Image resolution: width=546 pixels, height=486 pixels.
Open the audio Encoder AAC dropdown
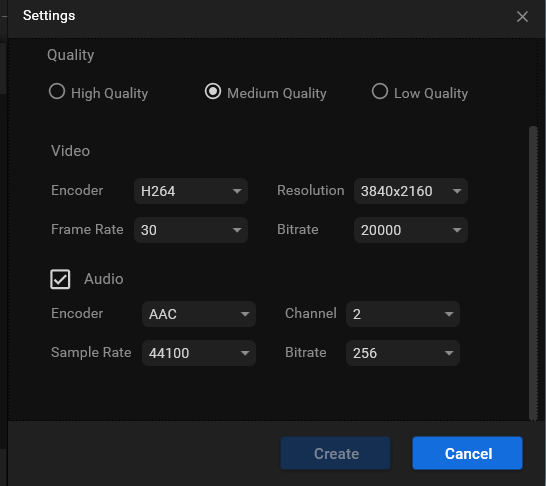(199, 314)
